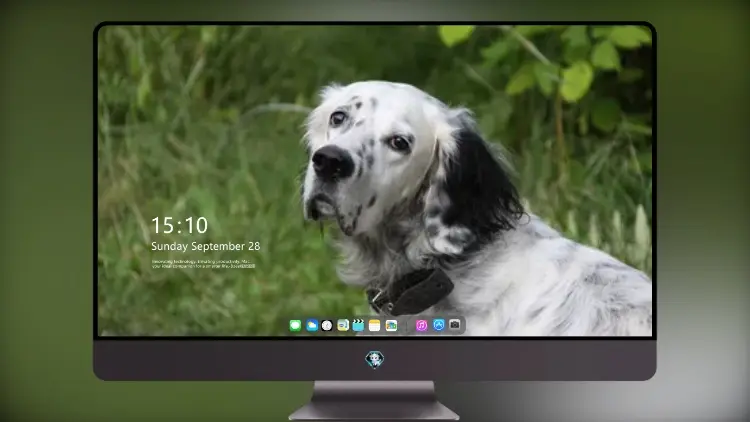
Task: Open the yellow Notes app in the dock
Action: click(375, 326)
